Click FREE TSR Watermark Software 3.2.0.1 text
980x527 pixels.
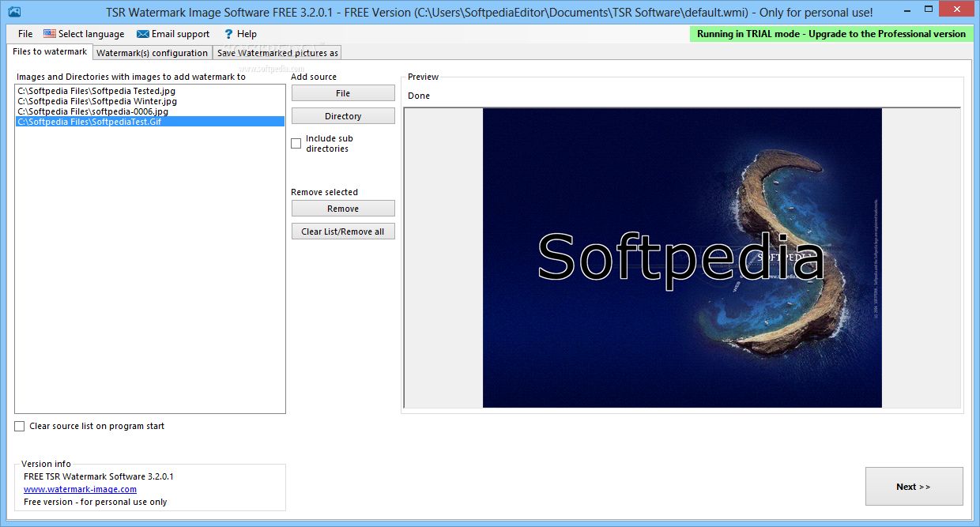click(x=99, y=476)
